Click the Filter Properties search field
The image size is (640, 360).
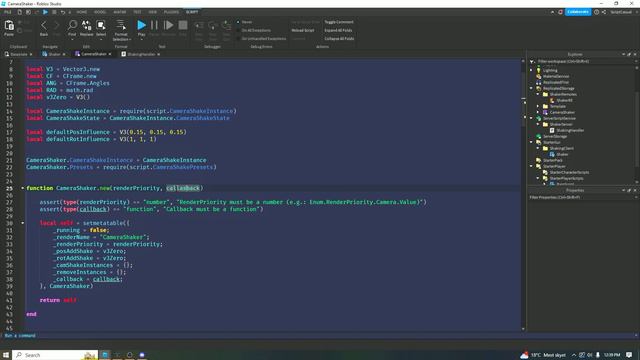[582, 198]
